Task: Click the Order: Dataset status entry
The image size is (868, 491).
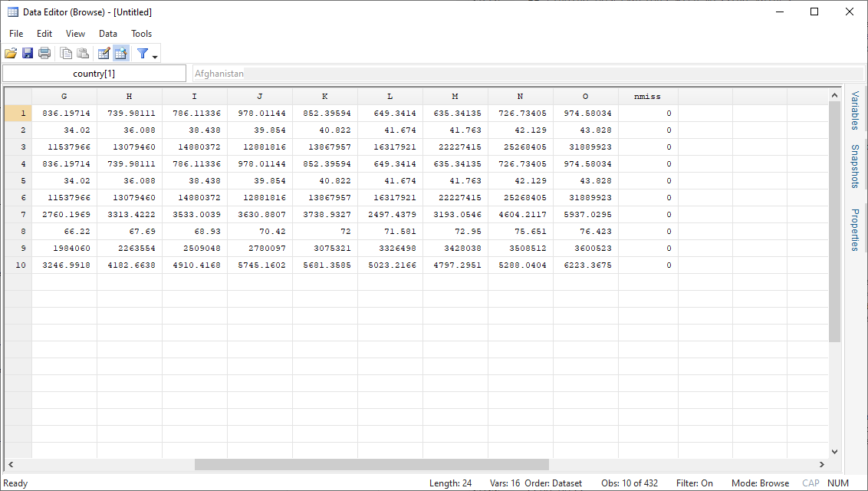Action: click(553, 483)
